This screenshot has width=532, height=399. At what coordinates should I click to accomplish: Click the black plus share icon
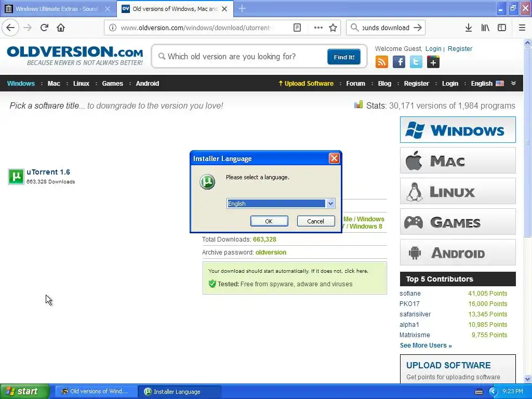coord(433,62)
